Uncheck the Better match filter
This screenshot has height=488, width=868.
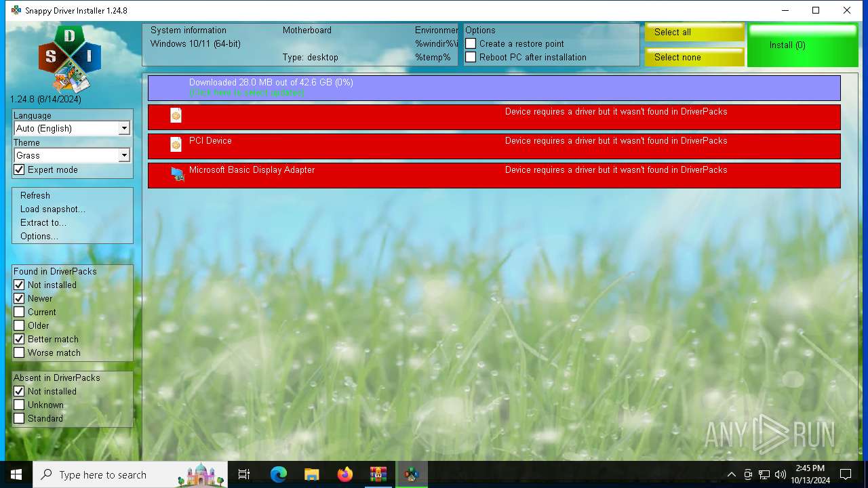(19, 339)
